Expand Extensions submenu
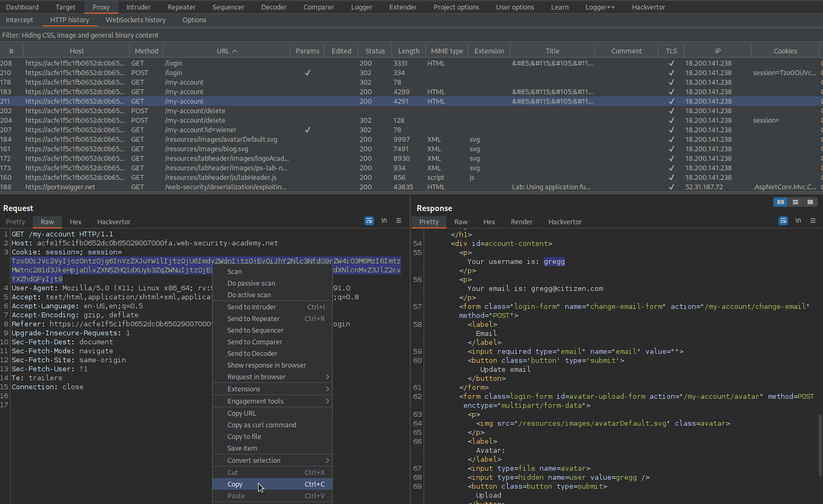 point(272,389)
